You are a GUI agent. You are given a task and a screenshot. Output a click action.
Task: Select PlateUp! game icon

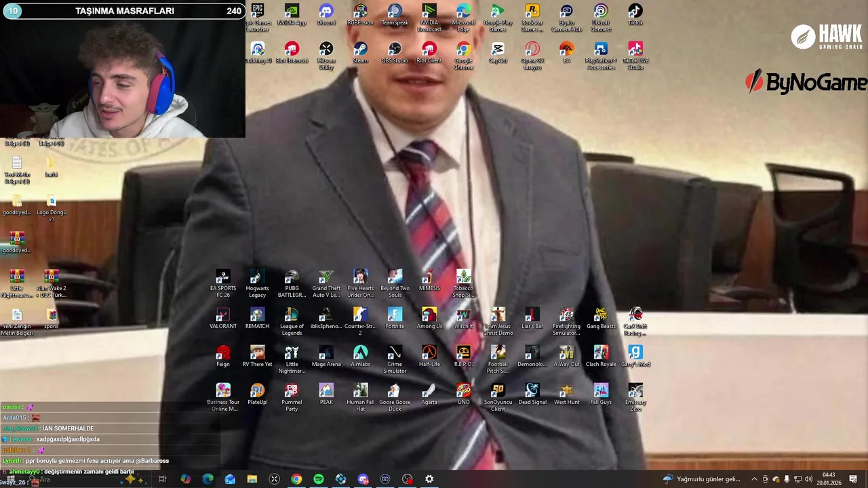pyautogui.click(x=258, y=394)
